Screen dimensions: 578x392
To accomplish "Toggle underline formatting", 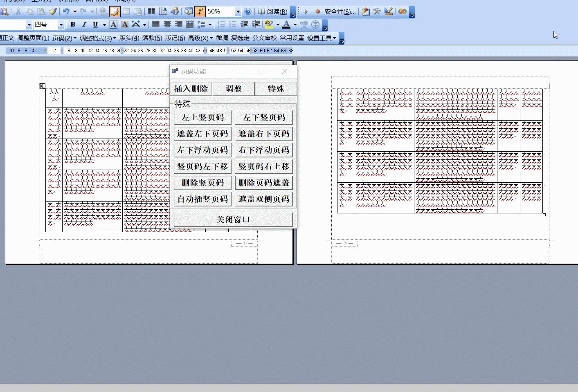I will point(95,25).
